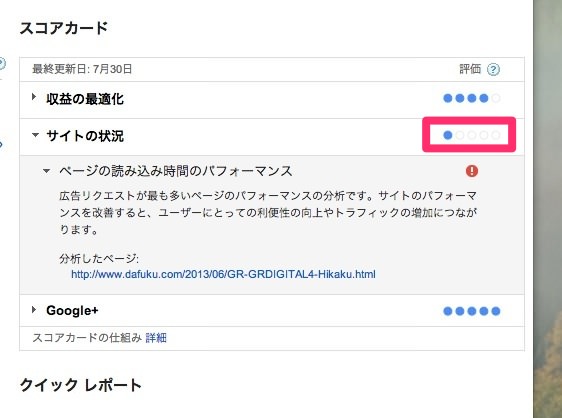Expand the 収益の最適化 section arrow
The width and height of the screenshot is (562, 418).
pyautogui.click(x=34, y=97)
